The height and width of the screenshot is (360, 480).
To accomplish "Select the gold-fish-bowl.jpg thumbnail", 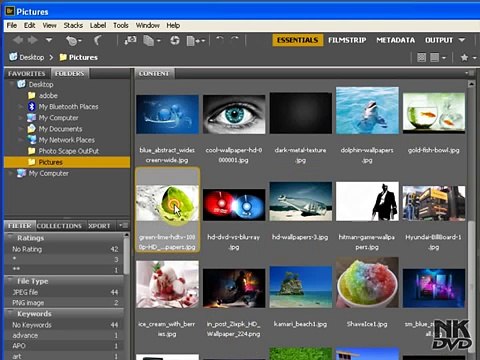I will pyautogui.click(x=434, y=113).
